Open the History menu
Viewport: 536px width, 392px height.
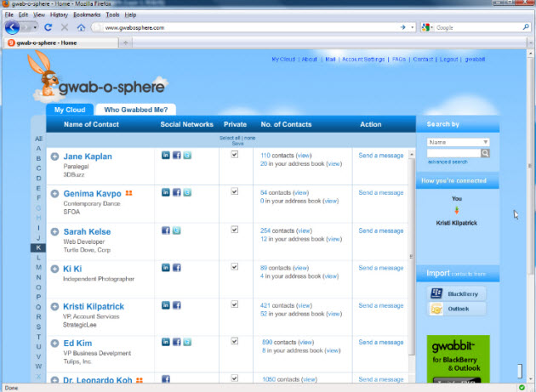59,14
